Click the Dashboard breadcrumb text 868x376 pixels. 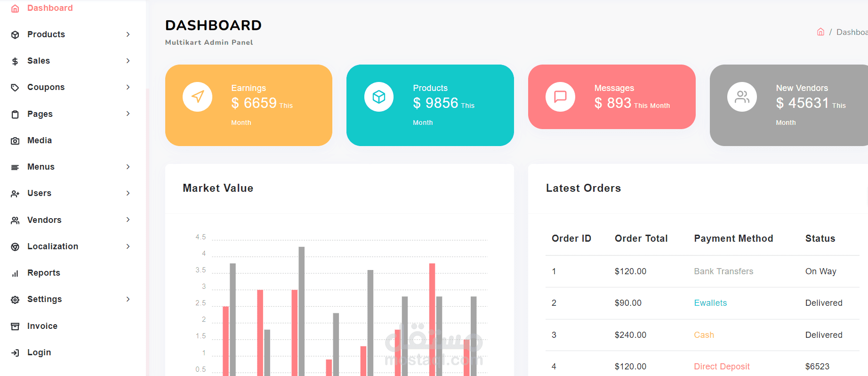point(852,32)
